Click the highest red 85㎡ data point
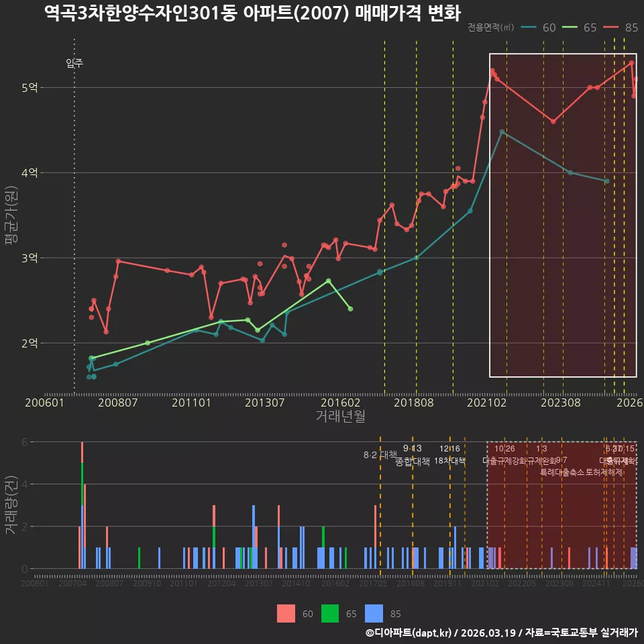The image size is (644, 644). 632,63
